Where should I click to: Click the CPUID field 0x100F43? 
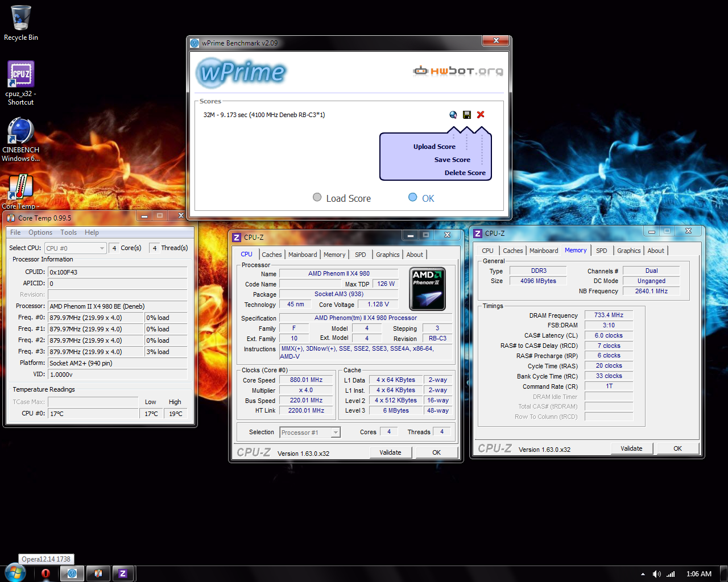coord(117,272)
